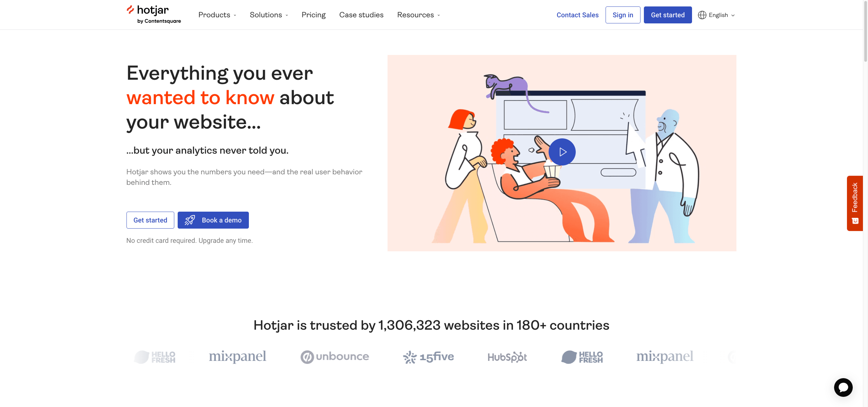Image resolution: width=868 pixels, height=407 pixels.
Task: Open the English language dropdown
Action: 716,15
